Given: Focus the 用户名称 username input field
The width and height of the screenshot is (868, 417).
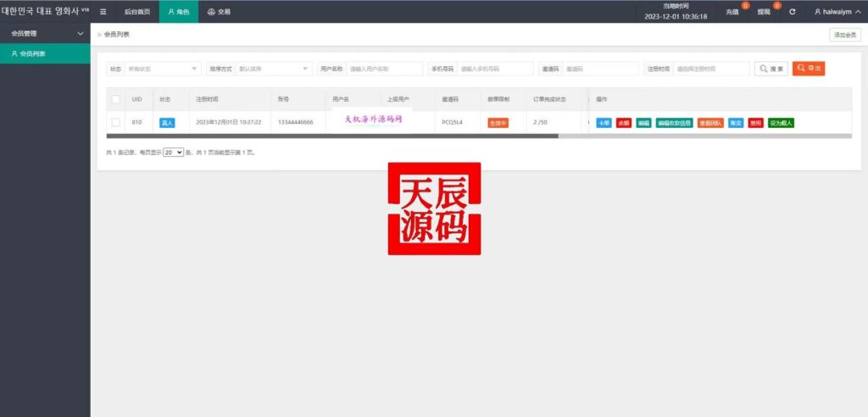Looking at the screenshot, I should coord(384,69).
